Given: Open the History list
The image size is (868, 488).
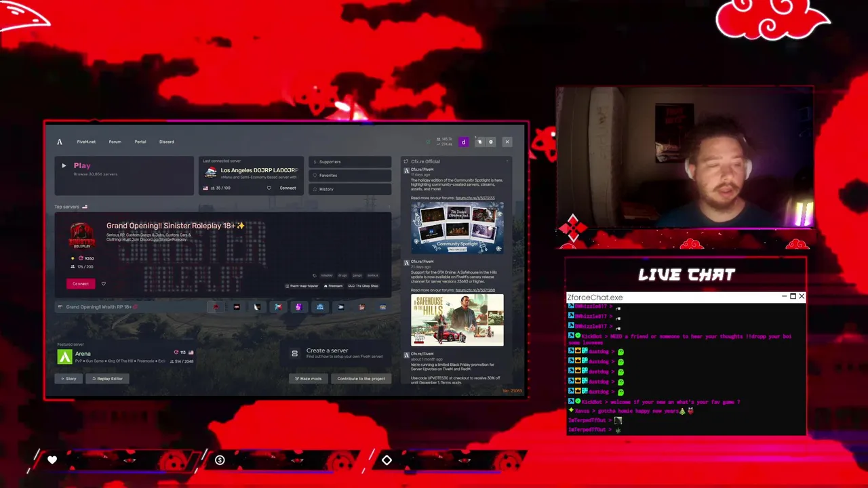Looking at the screenshot, I should point(350,189).
